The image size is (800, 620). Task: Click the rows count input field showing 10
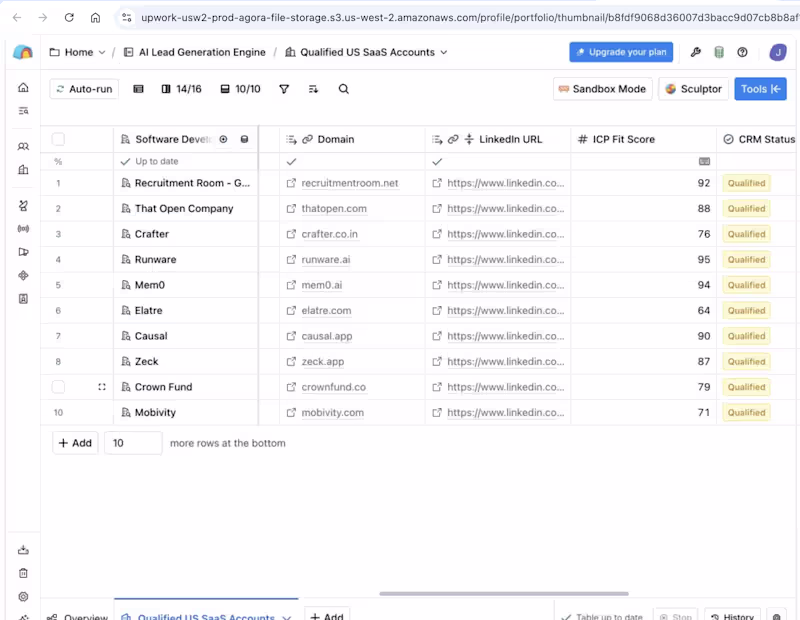click(x=133, y=443)
